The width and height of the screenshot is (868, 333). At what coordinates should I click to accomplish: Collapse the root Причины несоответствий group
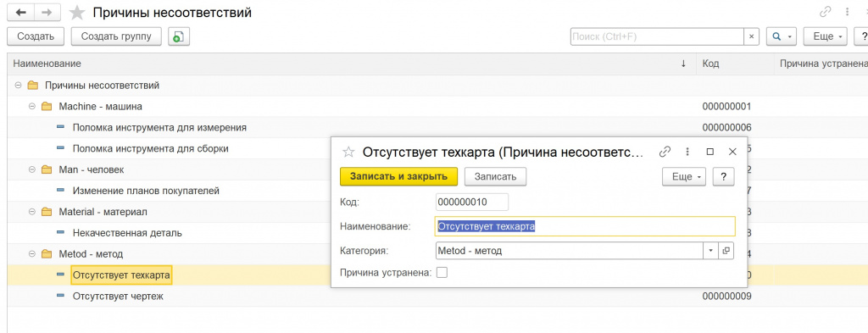(18, 86)
